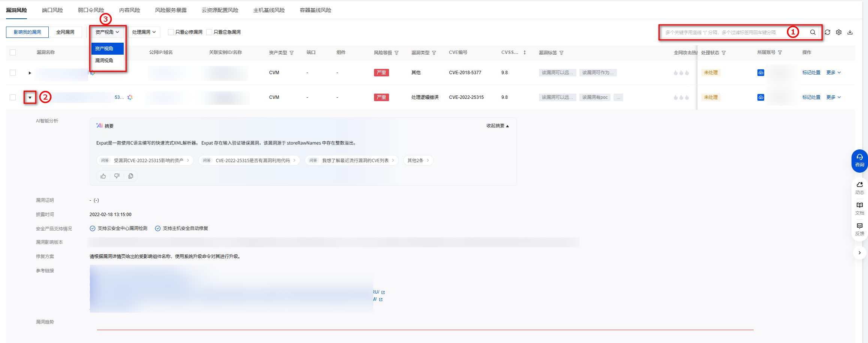The image size is (868, 343).
Task: Open the 反馈 feedback shortcut
Action: coord(859,230)
